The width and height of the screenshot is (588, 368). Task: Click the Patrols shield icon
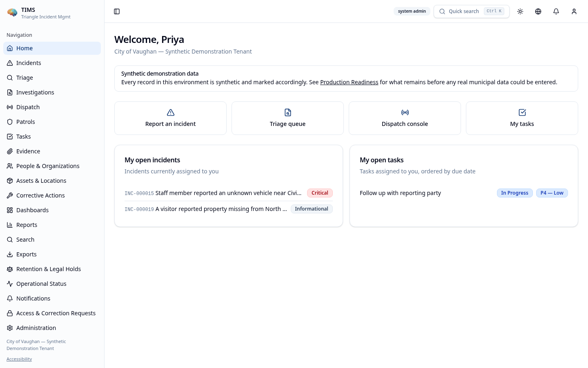tap(10, 122)
